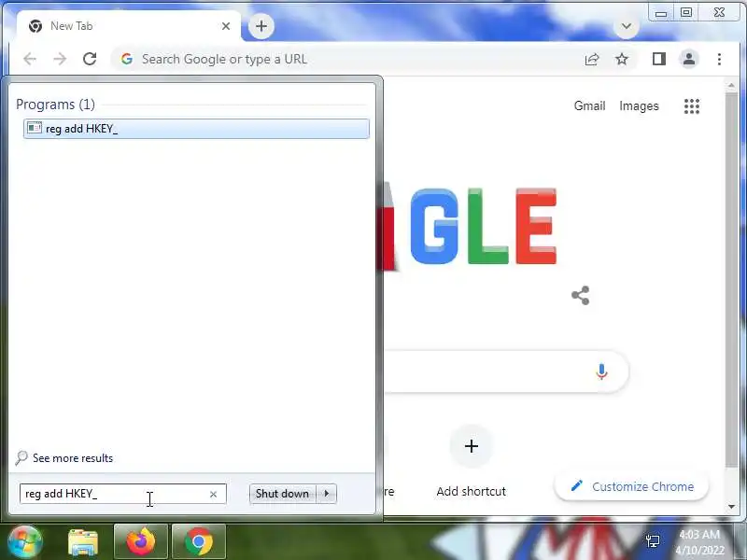Screen dimensions: 747x560
Task: Share this page icon in Chrome
Action: coord(592,59)
